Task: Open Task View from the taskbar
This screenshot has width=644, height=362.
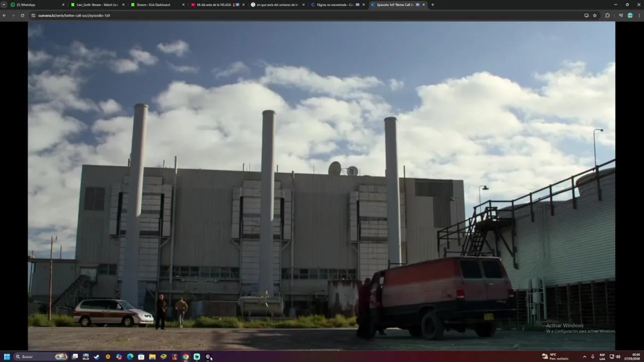Action: [75, 356]
